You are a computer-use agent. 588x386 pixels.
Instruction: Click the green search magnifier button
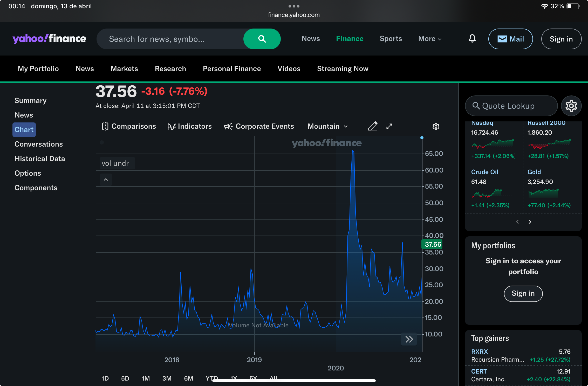pyautogui.click(x=262, y=39)
